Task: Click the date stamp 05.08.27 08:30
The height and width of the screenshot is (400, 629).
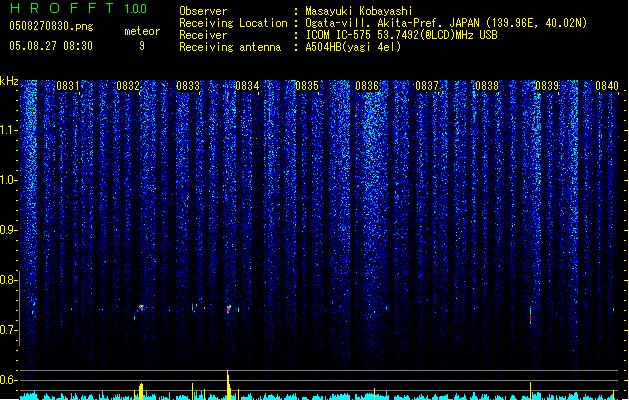Action: (51, 46)
